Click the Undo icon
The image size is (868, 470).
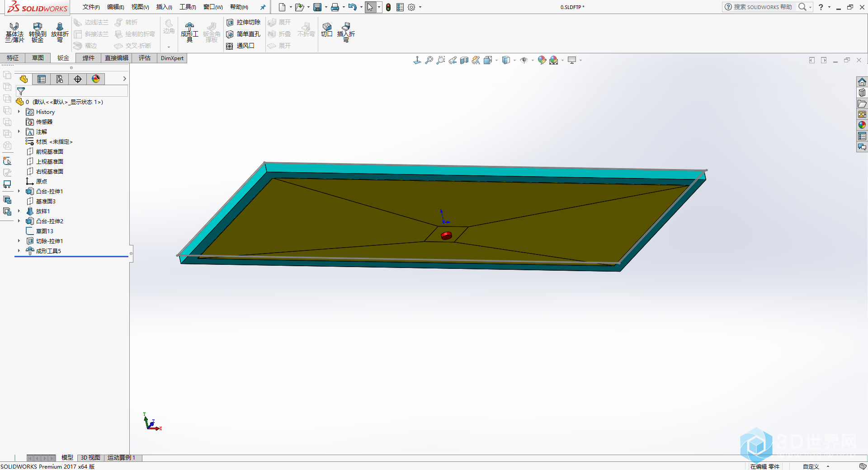click(x=352, y=7)
